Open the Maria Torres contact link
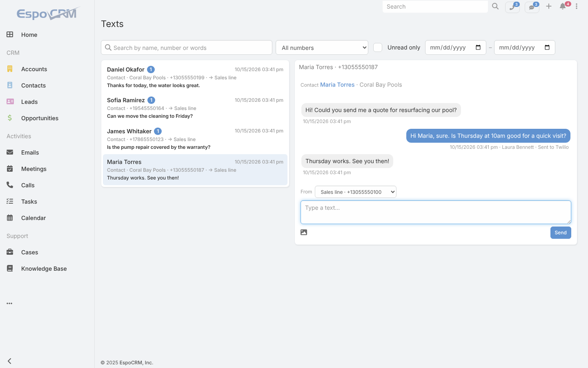 (337, 85)
